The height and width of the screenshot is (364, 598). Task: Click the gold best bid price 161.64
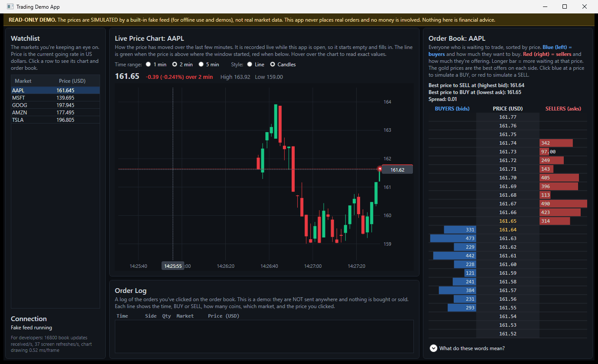[508, 230]
